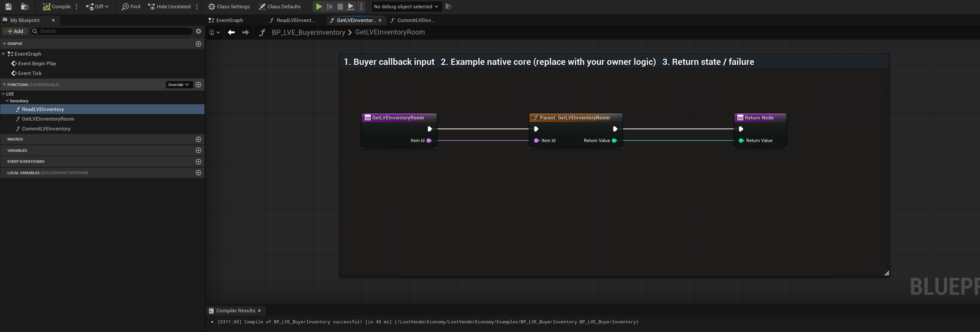Navigate forward in graph history
The width and height of the screenshot is (980, 332).
245,32
